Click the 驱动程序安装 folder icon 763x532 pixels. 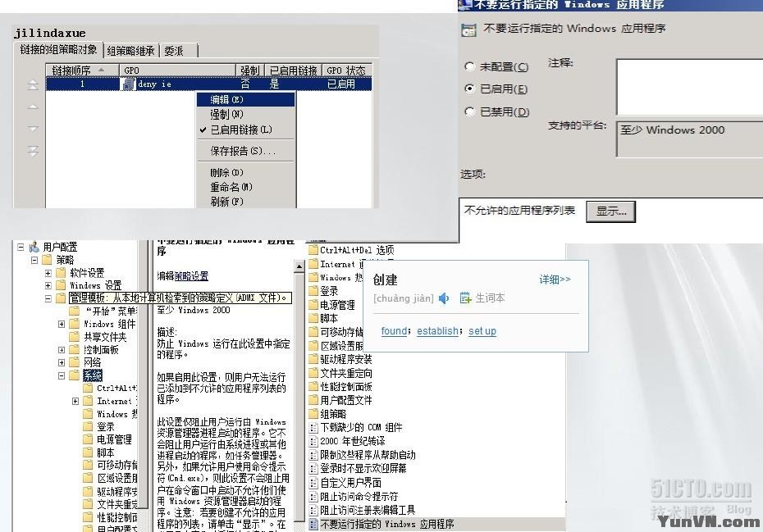coord(313,359)
